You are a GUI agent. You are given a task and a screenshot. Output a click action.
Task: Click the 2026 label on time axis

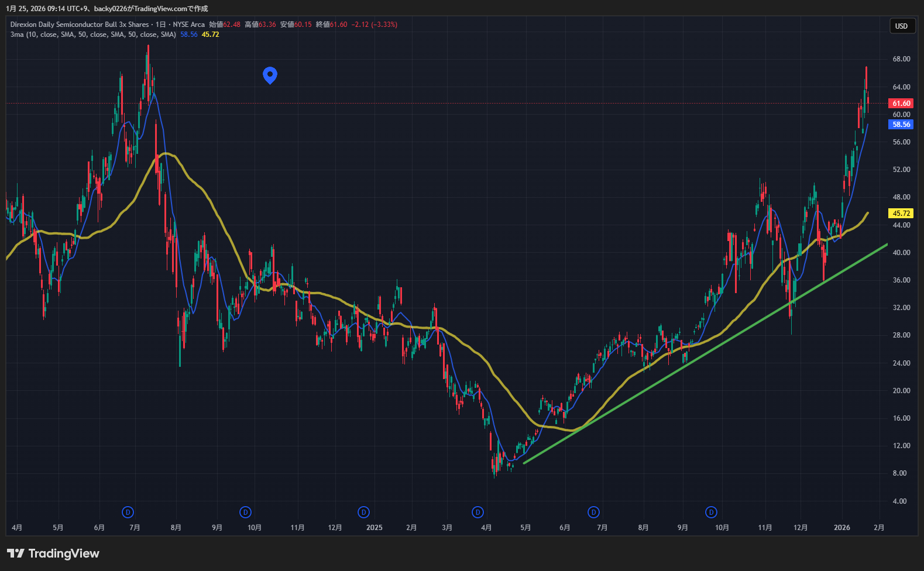841,528
